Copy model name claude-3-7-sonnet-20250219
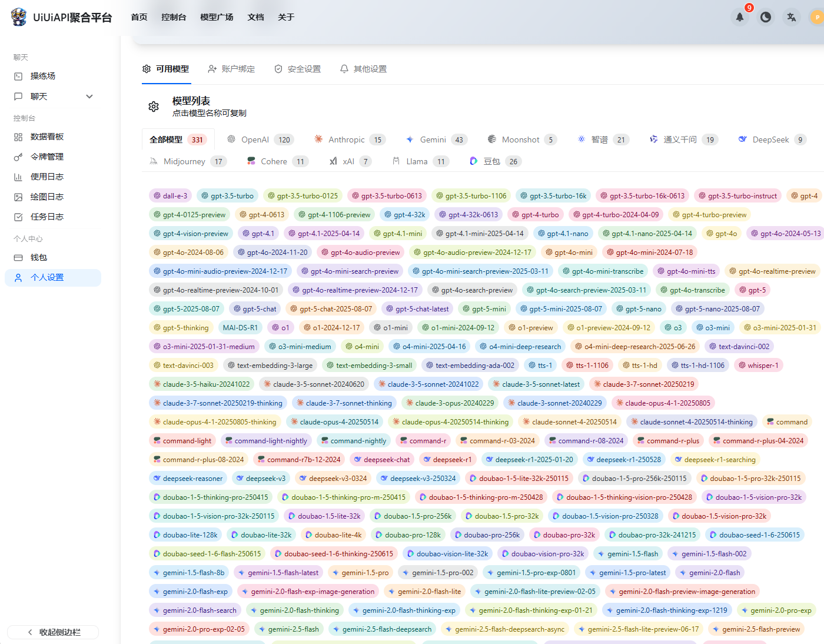This screenshot has height=644, width=824. 644,384
